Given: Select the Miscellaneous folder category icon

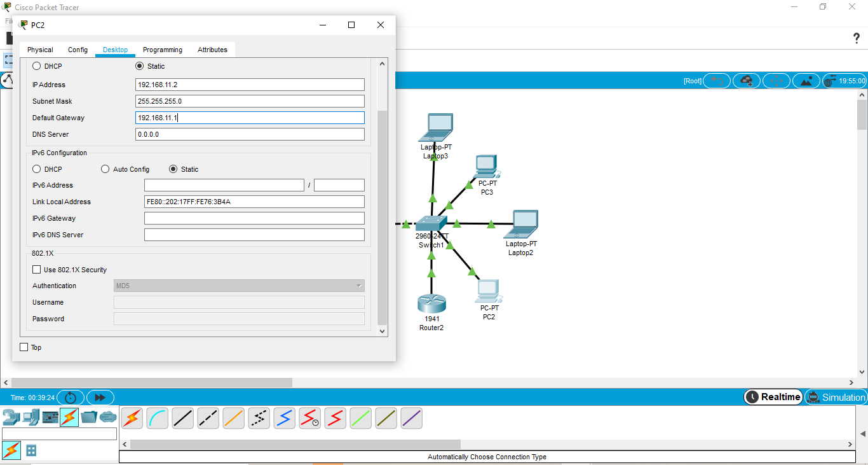Looking at the screenshot, I should tap(89, 417).
